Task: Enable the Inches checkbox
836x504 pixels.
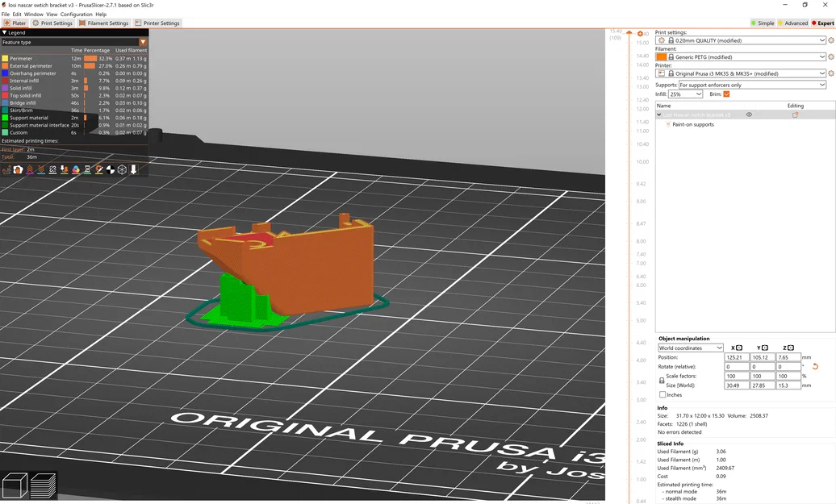Action: click(x=663, y=395)
